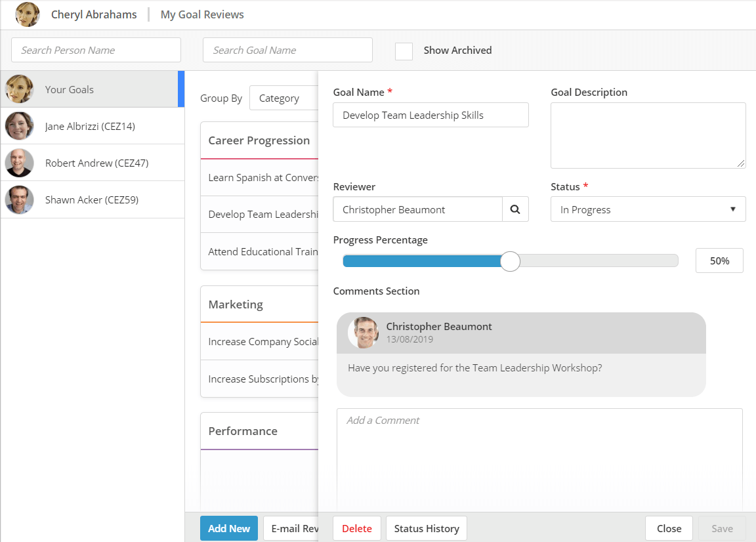Open the Status dropdown showing In Progress
The width and height of the screenshot is (756, 542).
(648, 209)
